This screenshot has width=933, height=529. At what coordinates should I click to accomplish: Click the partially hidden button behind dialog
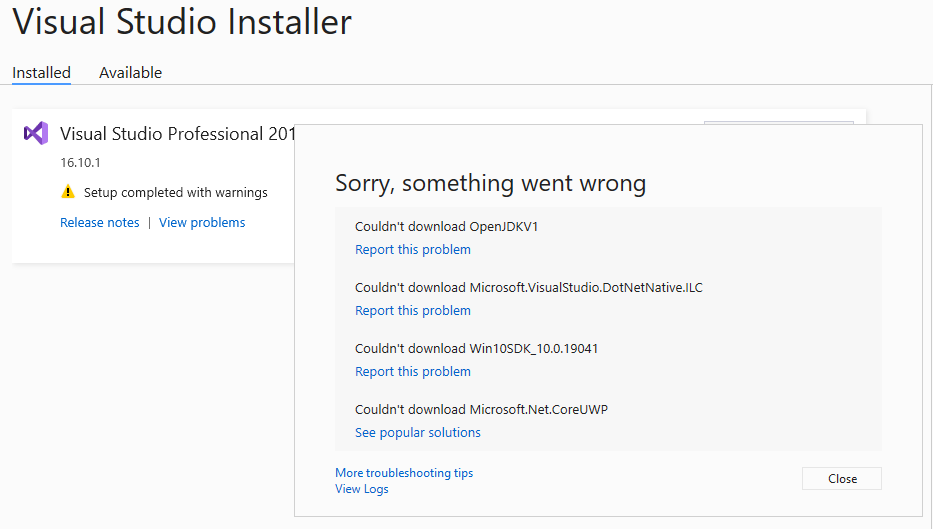(779, 123)
